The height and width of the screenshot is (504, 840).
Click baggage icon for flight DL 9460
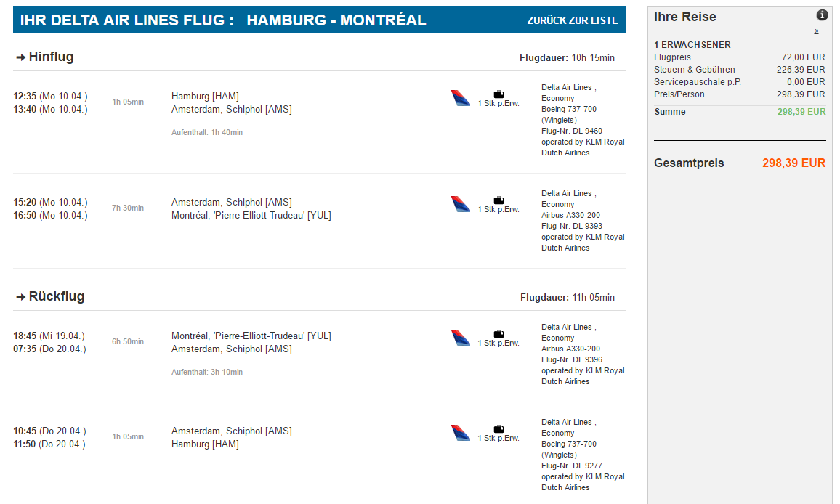(498, 94)
